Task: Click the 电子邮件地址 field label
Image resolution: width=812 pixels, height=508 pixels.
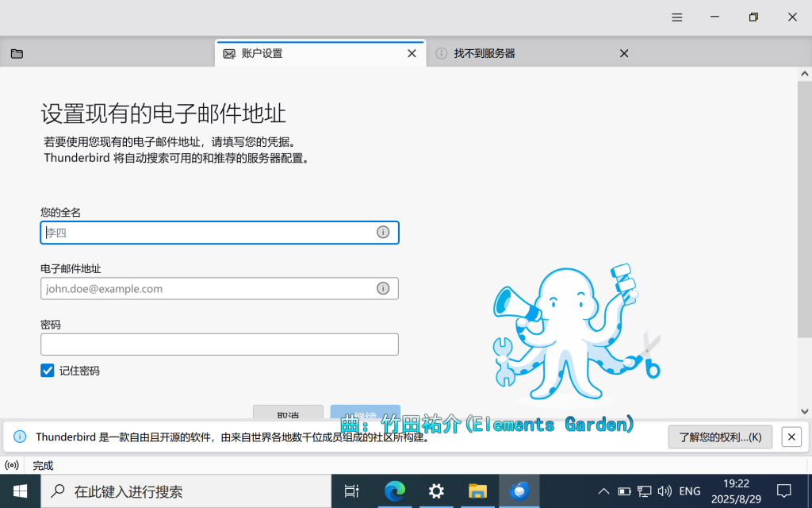Action: 71,268
